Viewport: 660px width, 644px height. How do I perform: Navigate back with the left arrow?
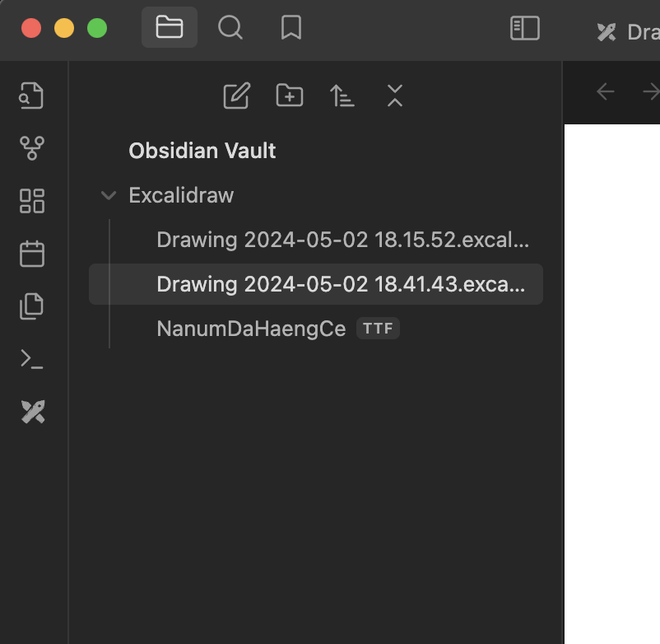pyautogui.click(x=606, y=91)
